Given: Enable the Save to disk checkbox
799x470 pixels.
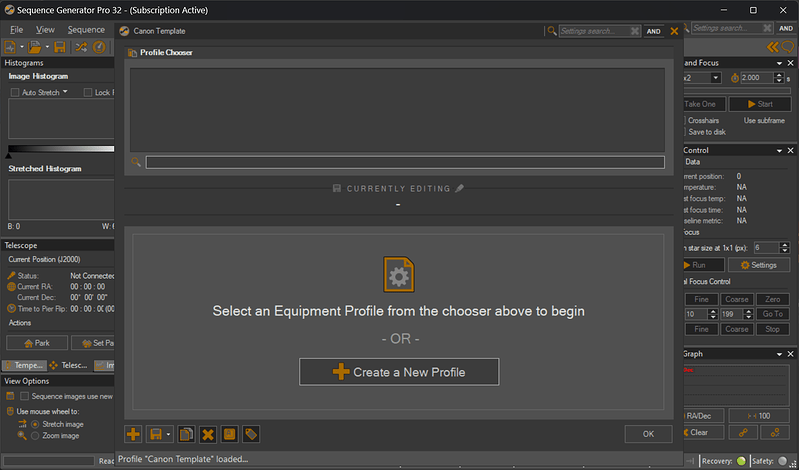Looking at the screenshot, I should click(x=683, y=132).
